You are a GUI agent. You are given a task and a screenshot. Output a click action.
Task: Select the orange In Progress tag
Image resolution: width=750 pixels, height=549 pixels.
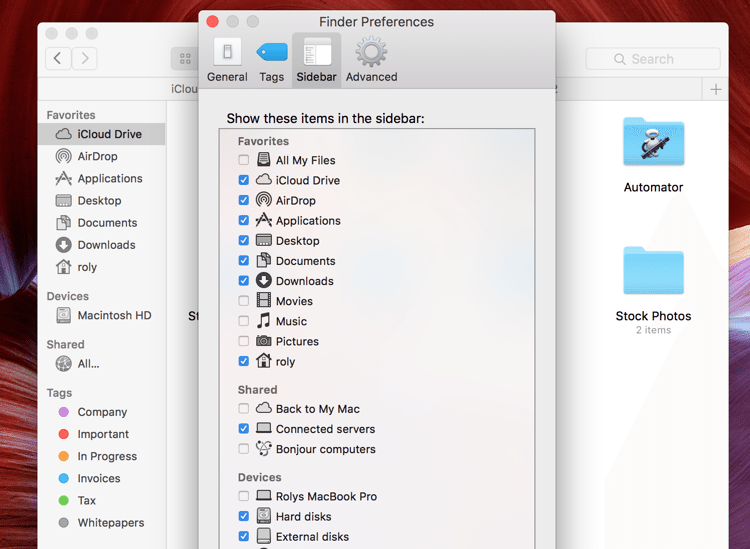coord(101,456)
